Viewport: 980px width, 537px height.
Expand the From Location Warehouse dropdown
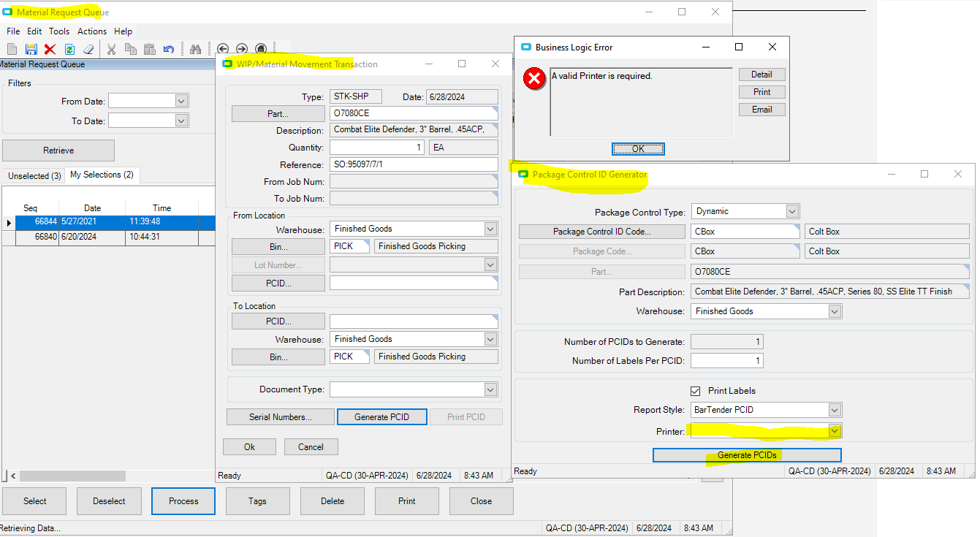(x=491, y=229)
